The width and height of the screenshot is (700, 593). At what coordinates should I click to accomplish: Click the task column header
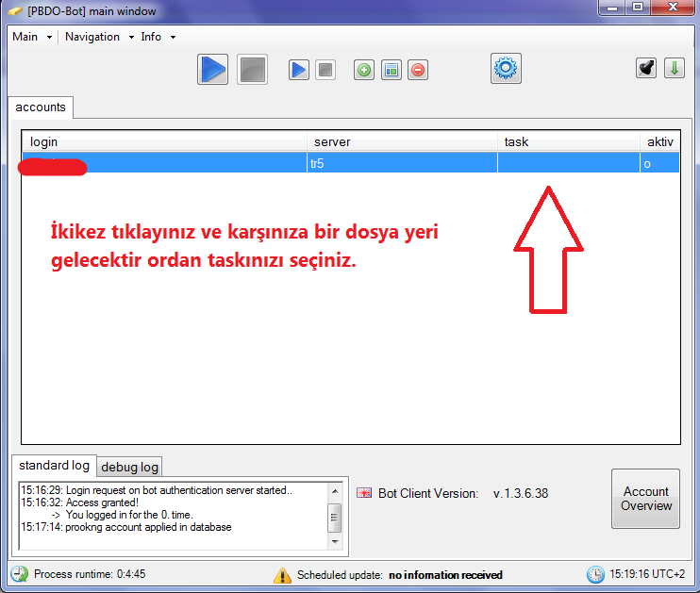[569, 142]
